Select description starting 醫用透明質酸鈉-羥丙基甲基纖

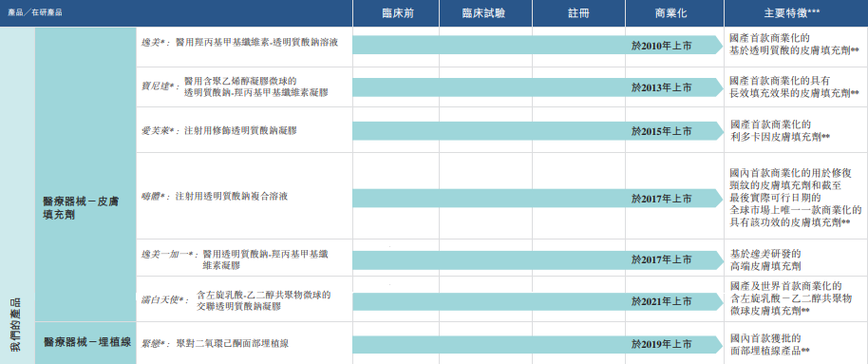[265, 259]
